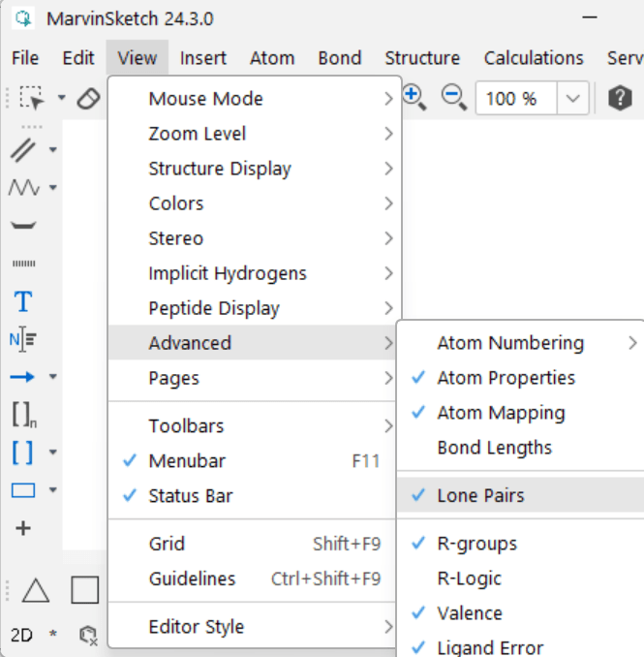
Task: Insert the cyclopropane triangle template
Action: pyautogui.click(x=36, y=590)
